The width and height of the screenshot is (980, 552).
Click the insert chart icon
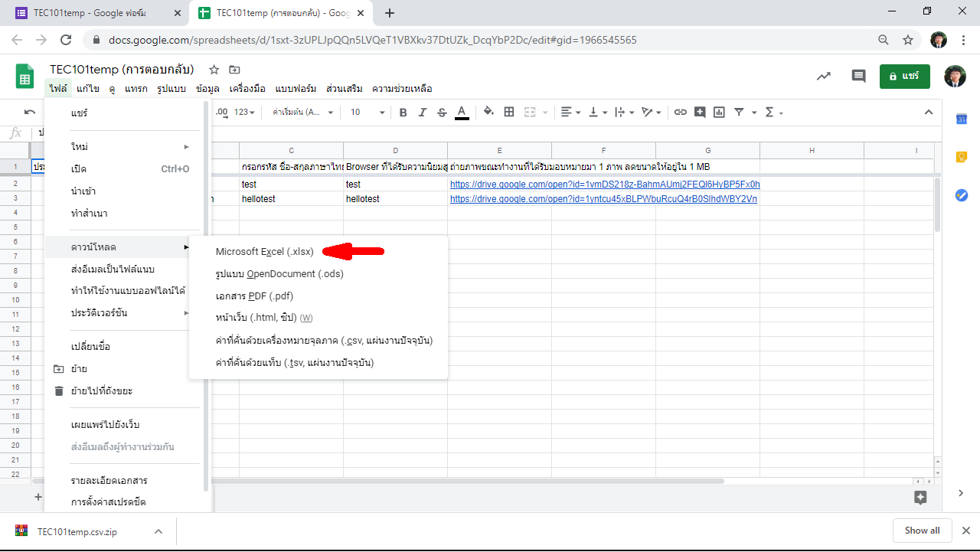[719, 112]
